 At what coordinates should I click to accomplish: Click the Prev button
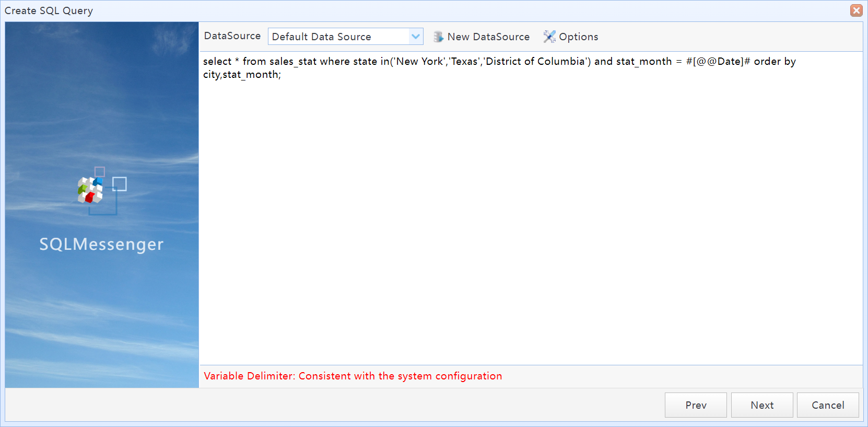[x=696, y=405]
